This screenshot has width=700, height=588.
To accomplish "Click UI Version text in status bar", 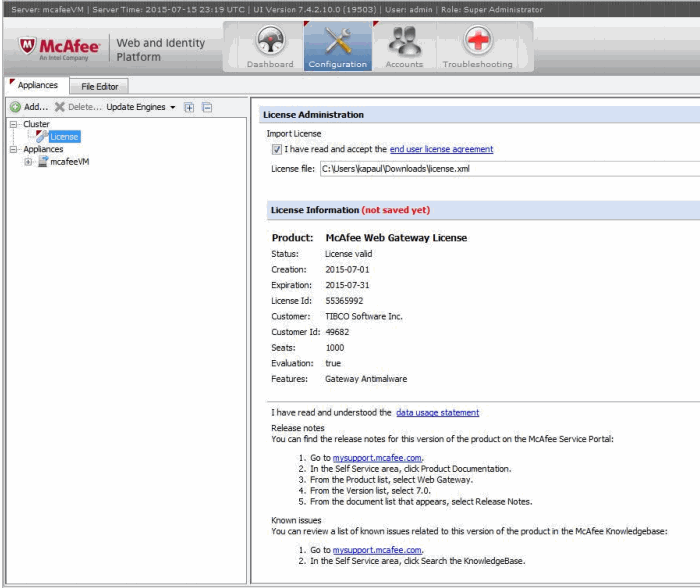I will pyautogui.click(x=315, y=9).
